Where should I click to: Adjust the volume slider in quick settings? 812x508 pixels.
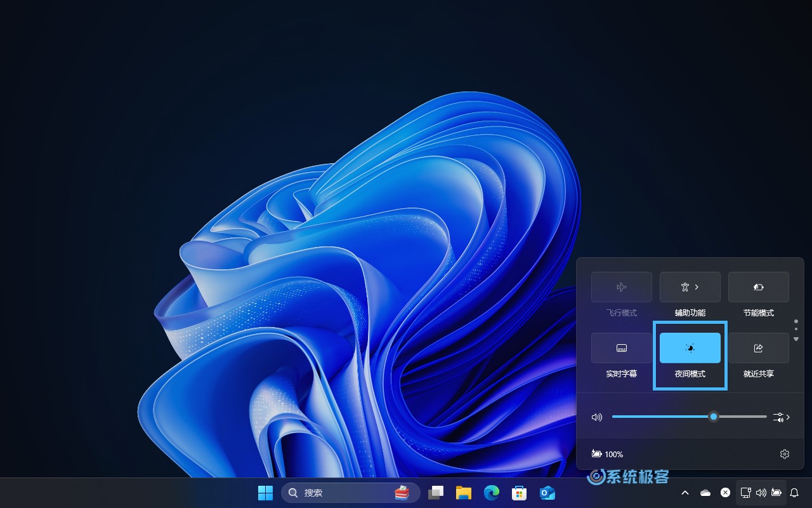[689, 417]
